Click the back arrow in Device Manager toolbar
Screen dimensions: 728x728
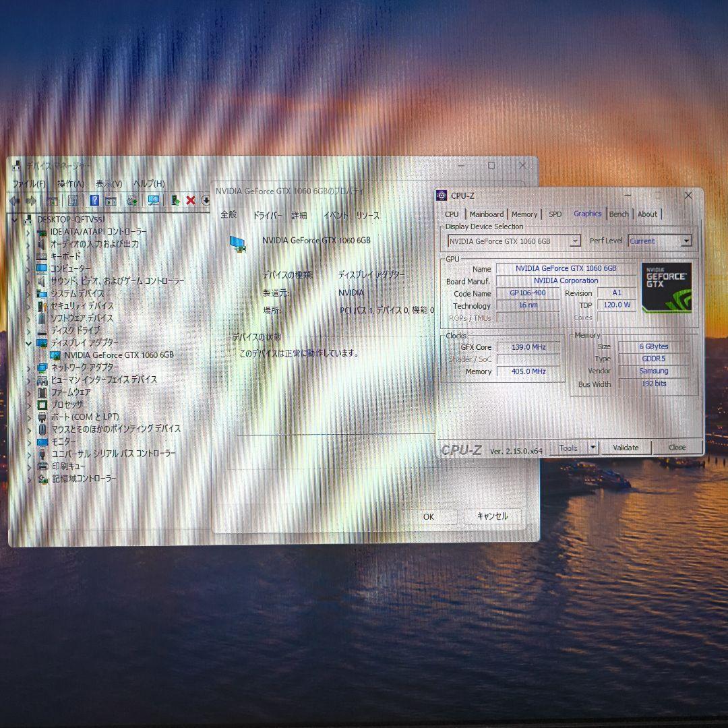tap(14, 200)
